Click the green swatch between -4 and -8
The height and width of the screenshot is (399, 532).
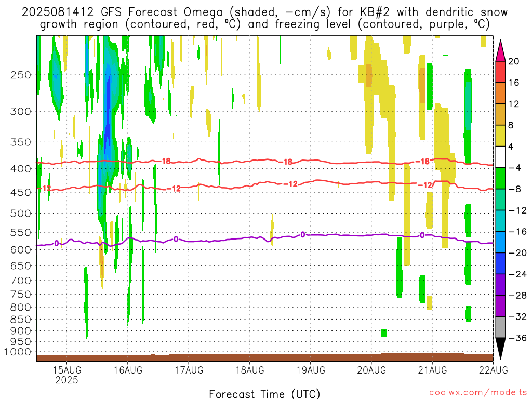point(500,178)
